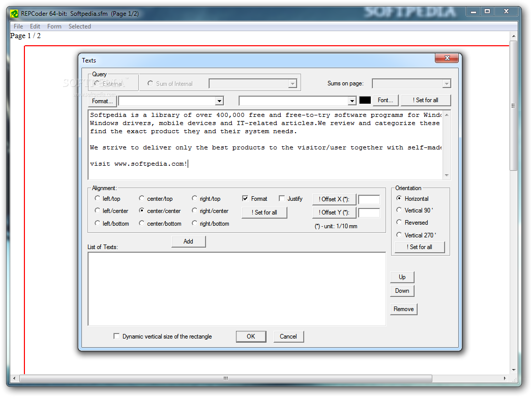Click up arrow of text area scrollbar
This screenshot has height=397, width=532.
pyautogui.click(x=447, y=115)
